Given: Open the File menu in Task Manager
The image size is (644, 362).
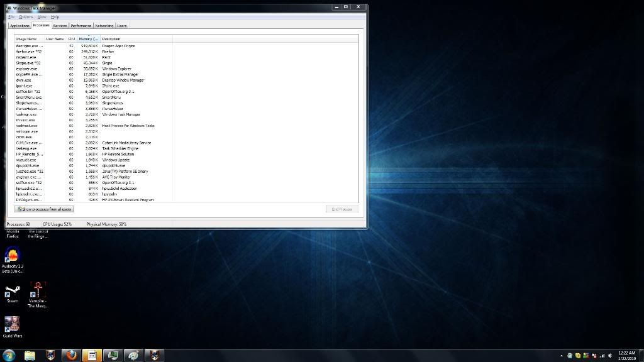Looking at the screenshot, I should (x=11, y=17).
